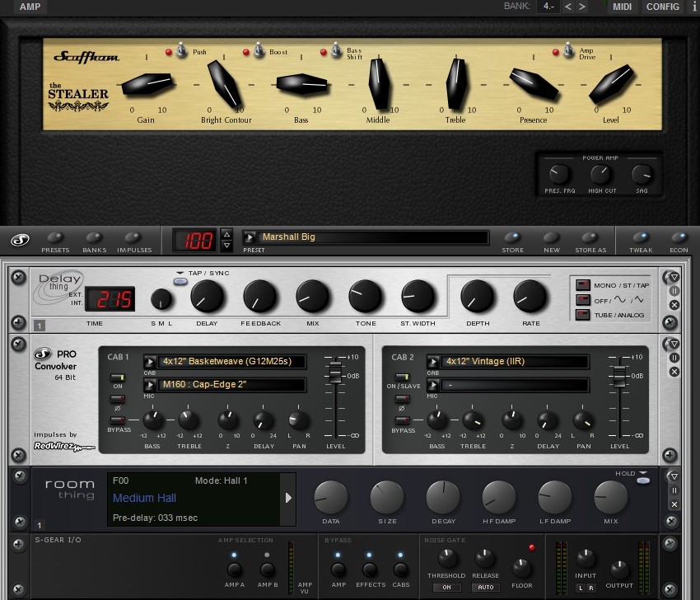Go to the next bank with the right arrow

click(581, 7)
